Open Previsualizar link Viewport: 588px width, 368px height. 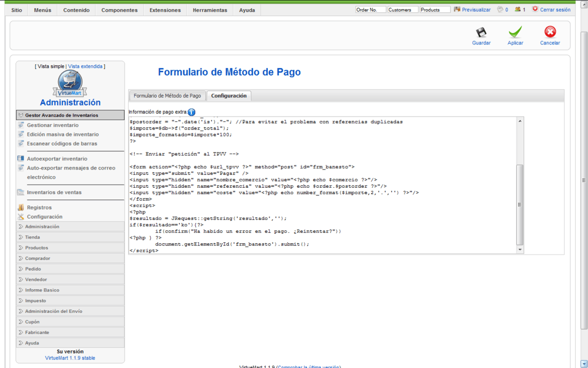(476, 10)
